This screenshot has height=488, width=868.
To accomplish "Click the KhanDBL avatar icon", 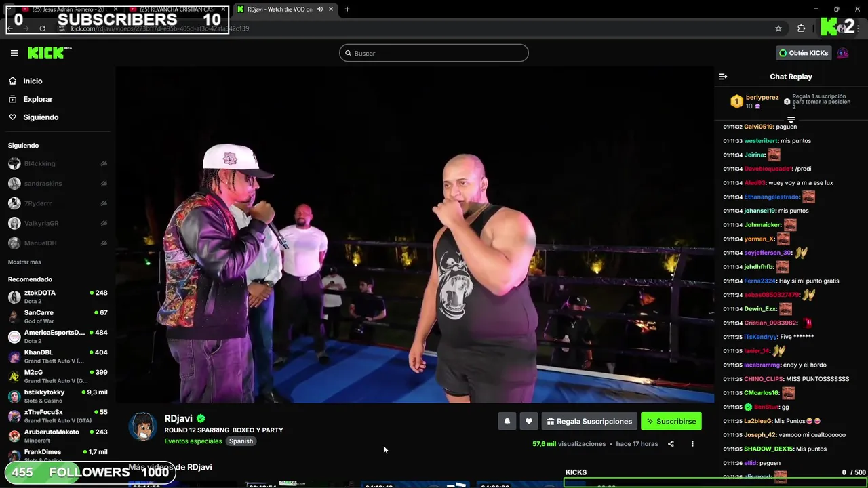I will coord(14,357).
